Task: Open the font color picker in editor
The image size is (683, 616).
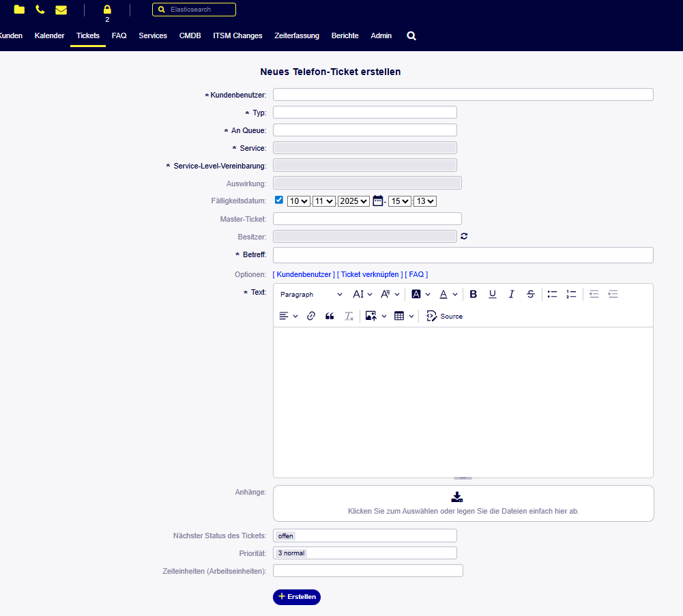Action: click(448, 294)
